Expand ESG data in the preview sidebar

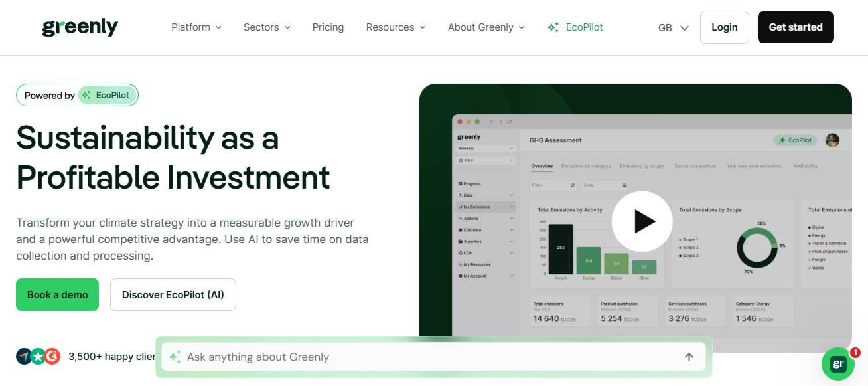[x=485, y=230]
